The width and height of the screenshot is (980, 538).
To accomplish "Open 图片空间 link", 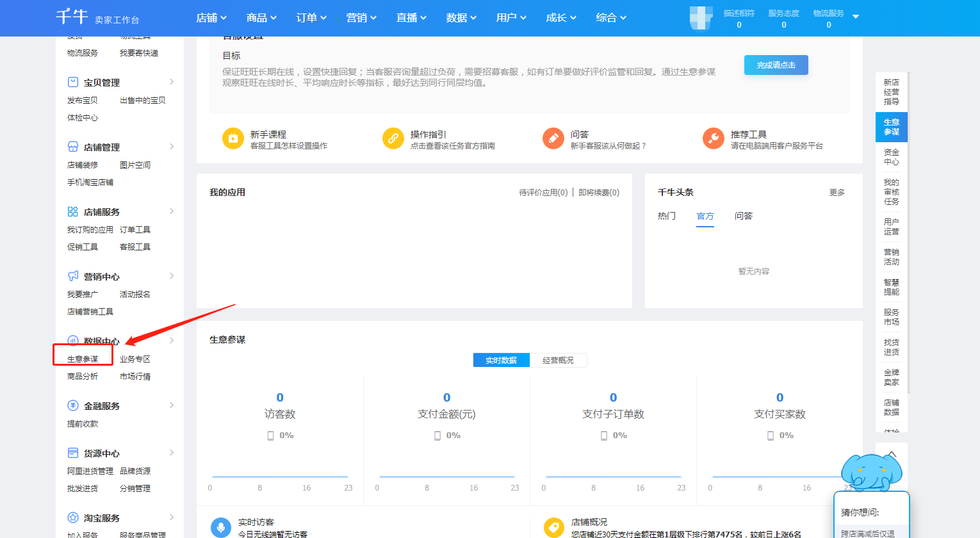I will [135, 165].
